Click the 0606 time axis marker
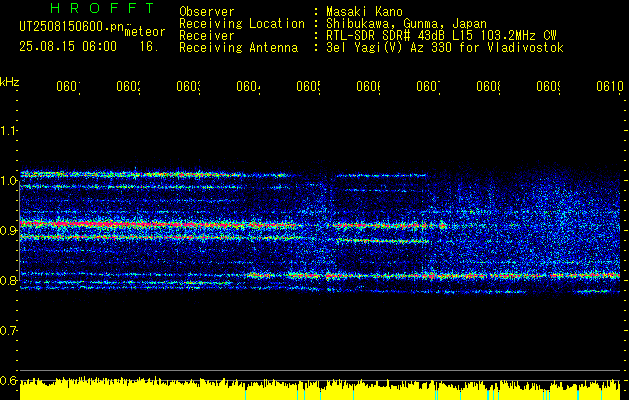Image resolution: width=629 pixels, height=400 pixels. [368, 87]
